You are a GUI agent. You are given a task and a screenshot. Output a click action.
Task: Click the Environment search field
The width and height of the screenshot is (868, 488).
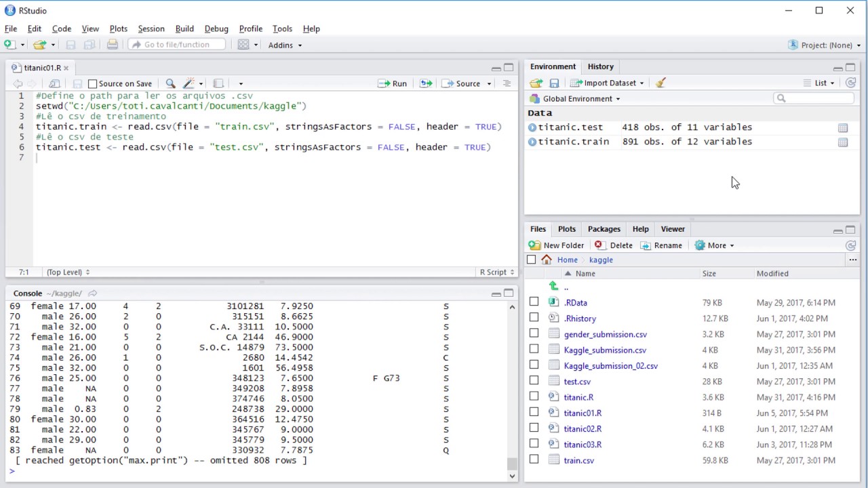814,98
